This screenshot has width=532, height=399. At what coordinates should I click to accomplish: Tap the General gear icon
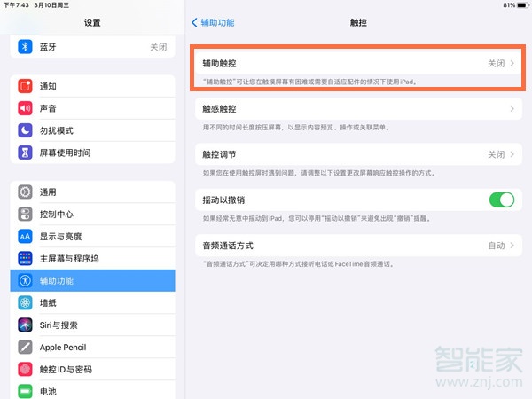pos(25,192)
